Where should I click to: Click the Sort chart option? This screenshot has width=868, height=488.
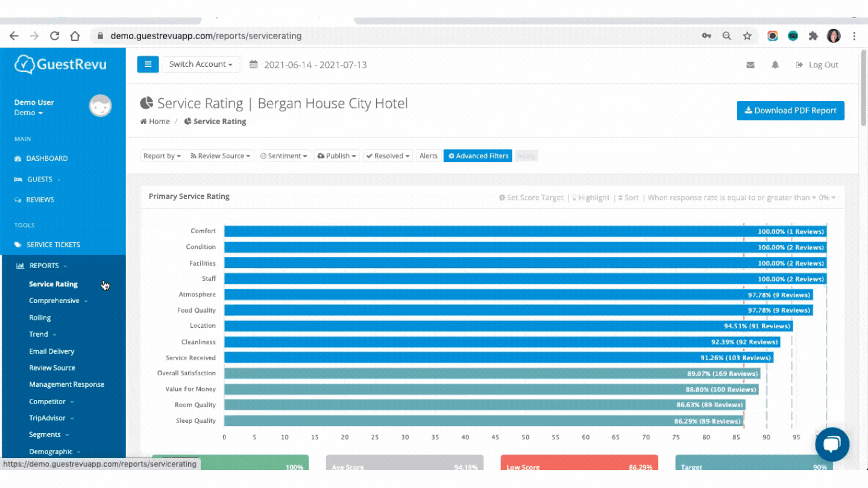click(x=628, y=198)
